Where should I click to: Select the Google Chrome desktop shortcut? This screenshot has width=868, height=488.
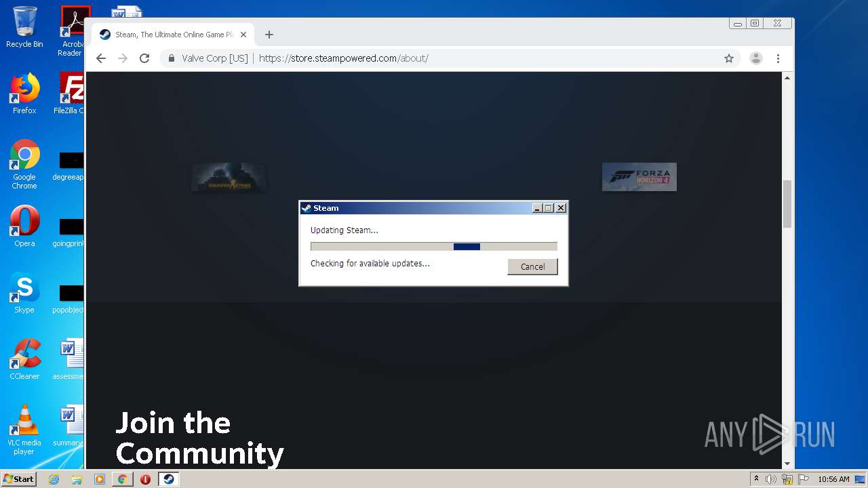24,165
